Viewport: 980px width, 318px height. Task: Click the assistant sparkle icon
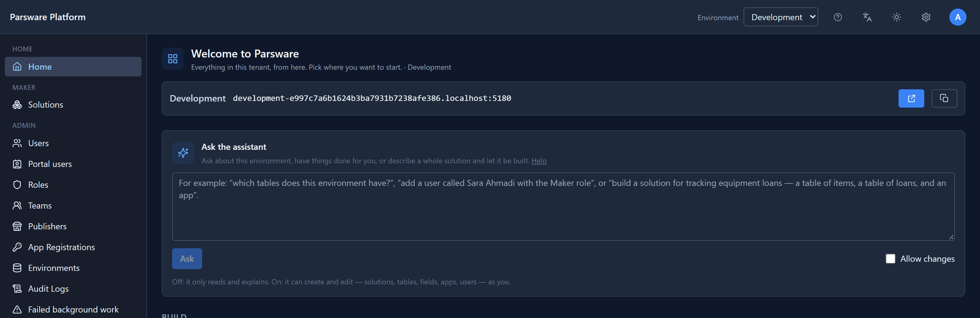[x=183, y=153]
